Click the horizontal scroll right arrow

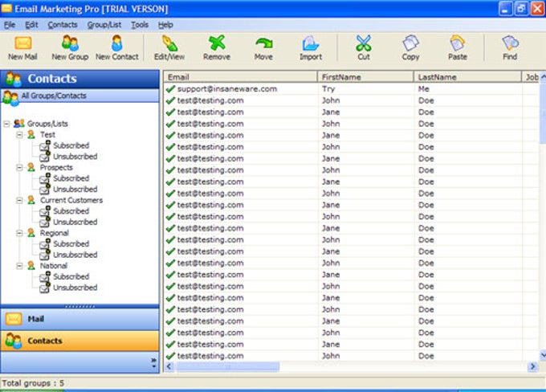[x=532, y=366]
